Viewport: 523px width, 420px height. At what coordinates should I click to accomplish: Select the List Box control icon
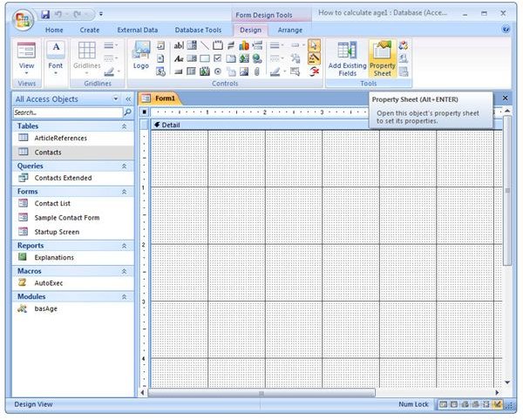pyautogui.click(x=192, y=59)
